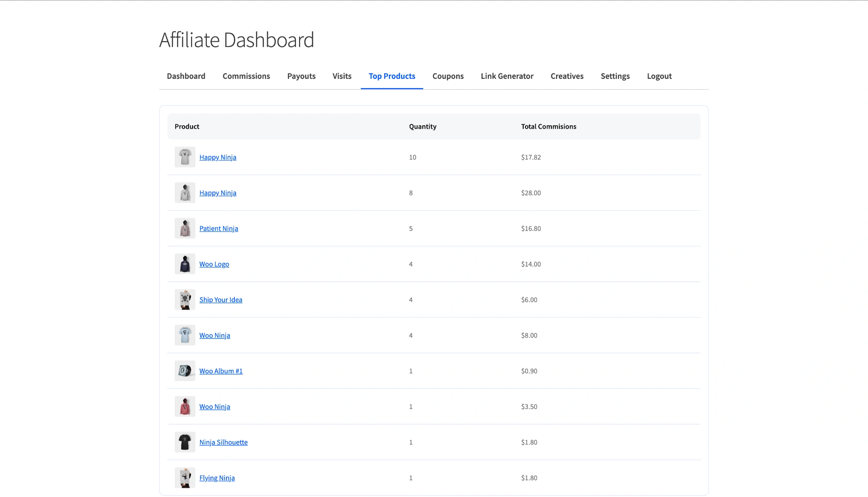This screenshot has width=868, height=497.
Task: Click the red Woo Ninja hoodie thumbnail
Action: pos(185,406)
